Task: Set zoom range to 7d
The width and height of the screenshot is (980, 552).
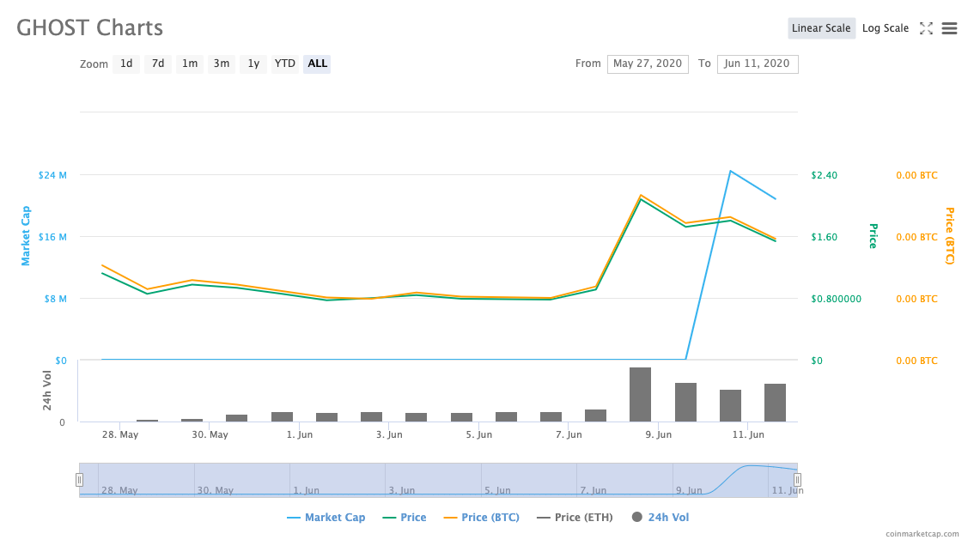Action: 158,64
